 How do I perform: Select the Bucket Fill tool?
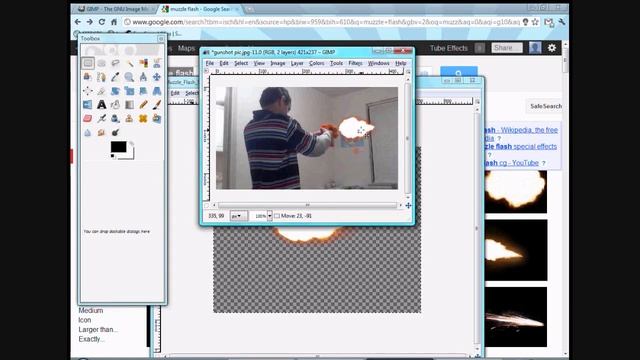(x=116, y=104)
